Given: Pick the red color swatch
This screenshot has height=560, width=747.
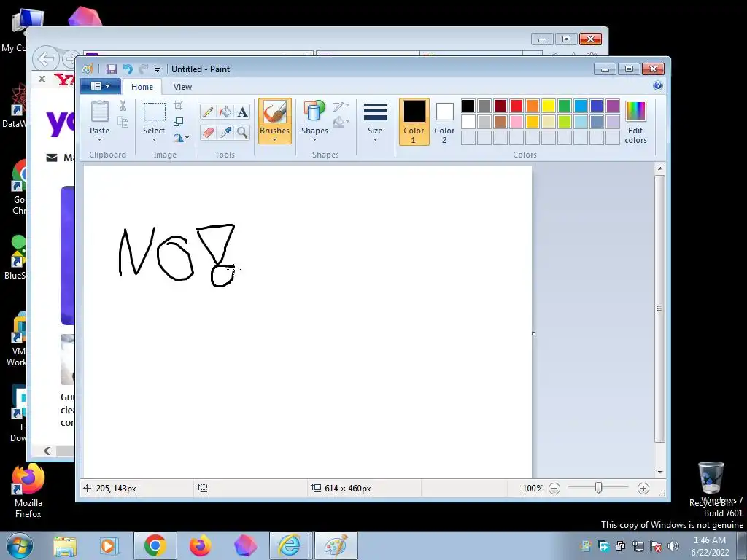Looking at the screenshot, I should tap(516, 106).
